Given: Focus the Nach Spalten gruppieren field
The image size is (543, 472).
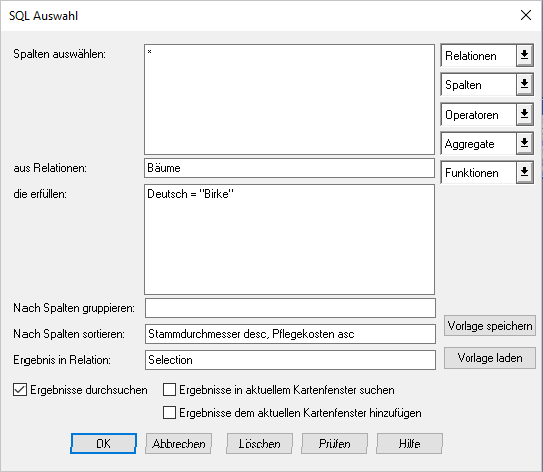Looking at the screenshot, I should 290,308.
